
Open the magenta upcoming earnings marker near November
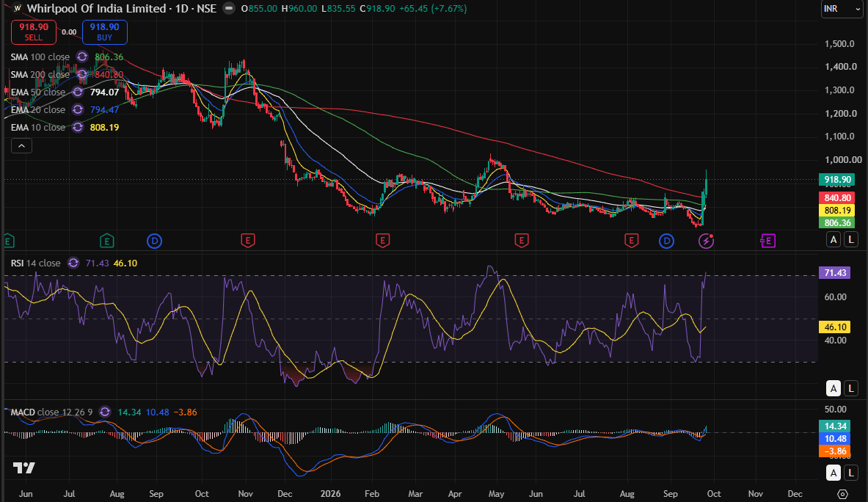(767, 241)
